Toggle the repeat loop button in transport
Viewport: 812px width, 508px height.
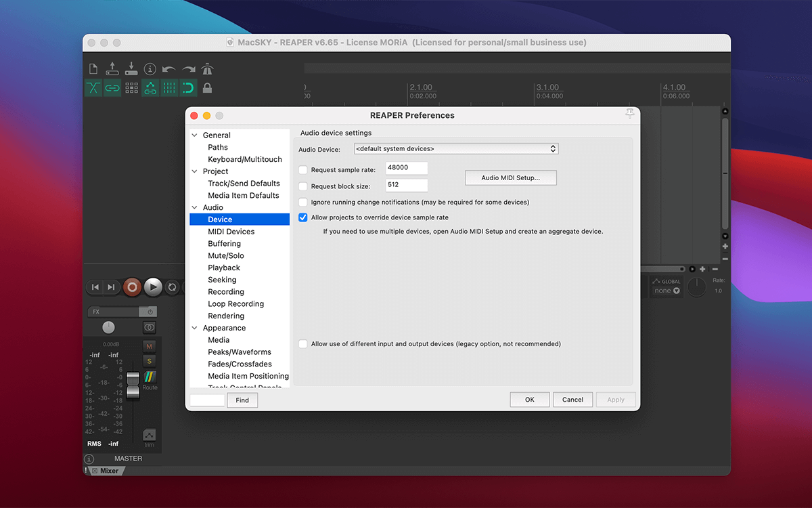coord(172,287)
